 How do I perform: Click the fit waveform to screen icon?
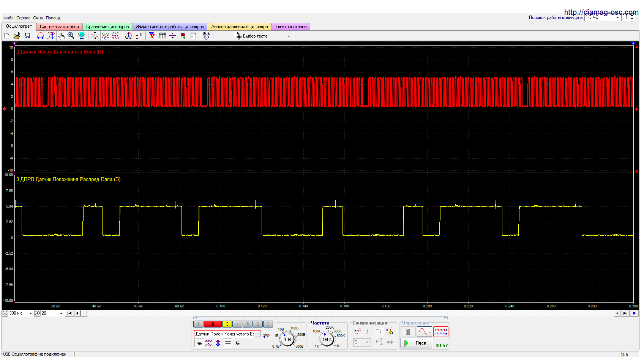(x=82, y=36)
